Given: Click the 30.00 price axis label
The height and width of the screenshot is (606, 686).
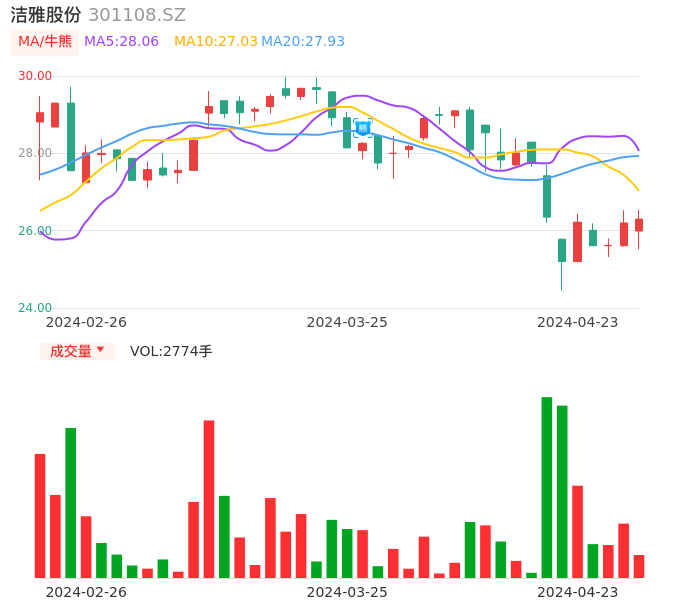Looking at the screenshot, I should coord(36,76).
